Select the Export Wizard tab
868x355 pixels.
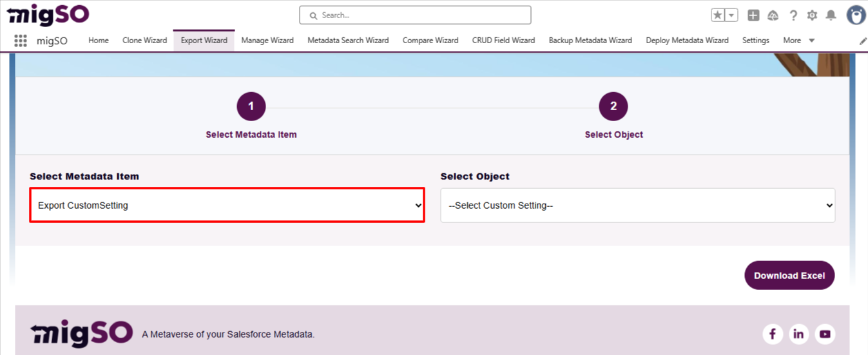point(204,41)
